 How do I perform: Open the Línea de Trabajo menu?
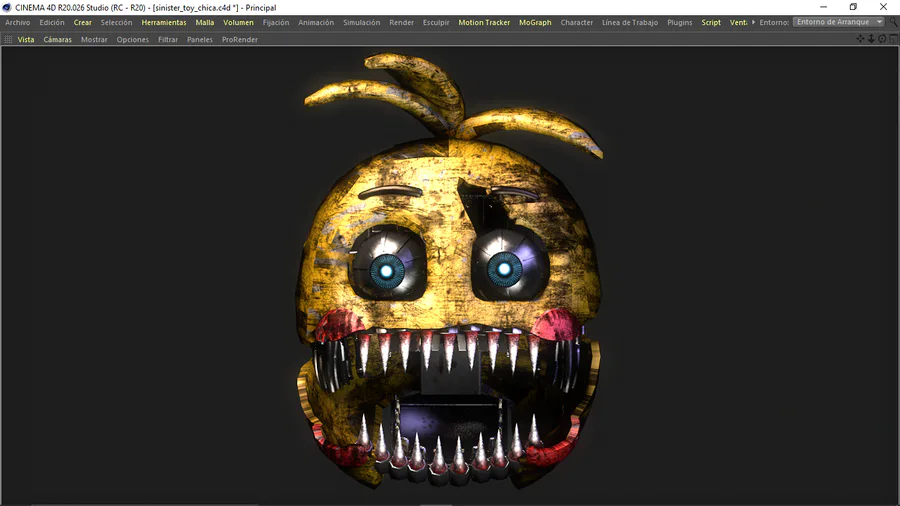630,22
